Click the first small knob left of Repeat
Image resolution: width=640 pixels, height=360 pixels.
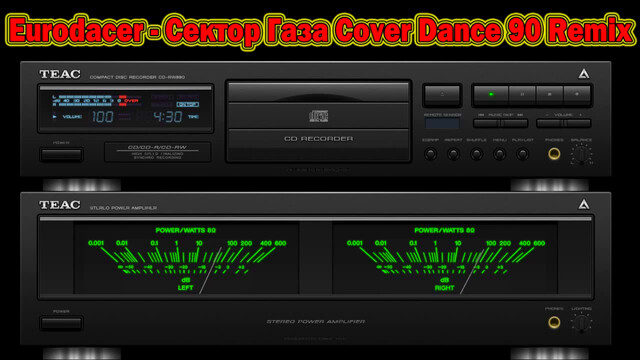431,154
